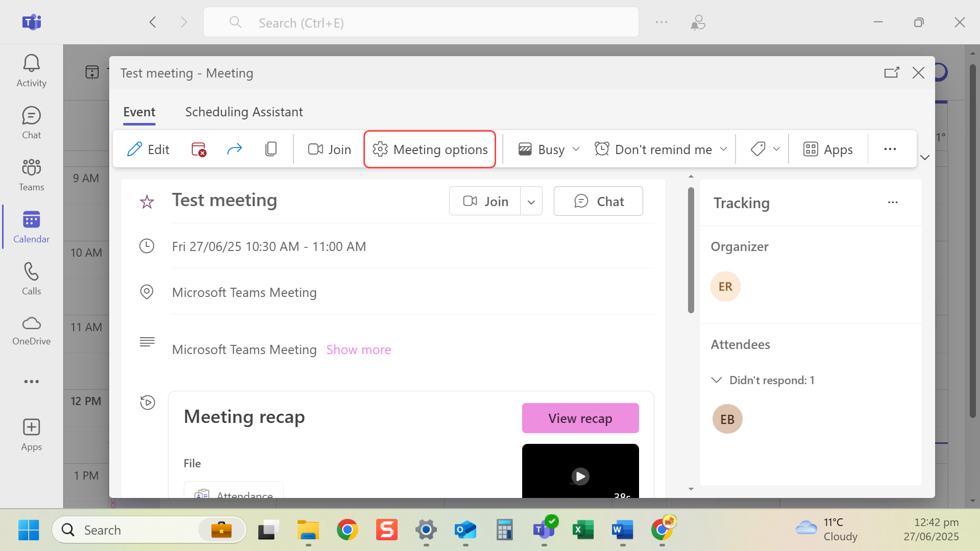Viewport: 980px width, 551px height.
Task: Click the Edit pencil in the toolbar
Action: click(x=148, y=149)
